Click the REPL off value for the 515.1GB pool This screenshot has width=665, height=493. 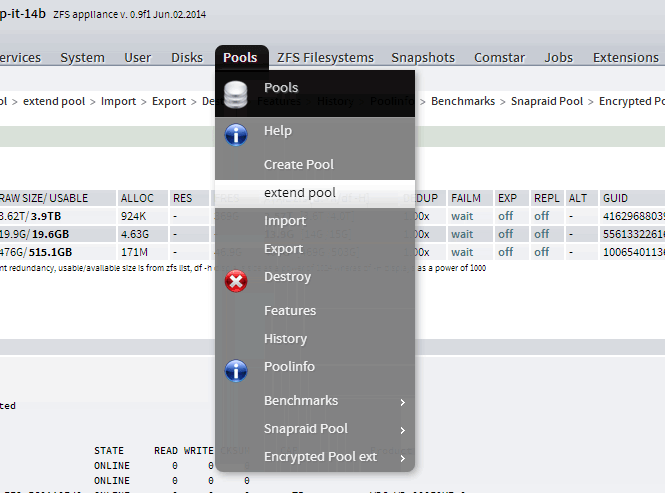[542, 252]
